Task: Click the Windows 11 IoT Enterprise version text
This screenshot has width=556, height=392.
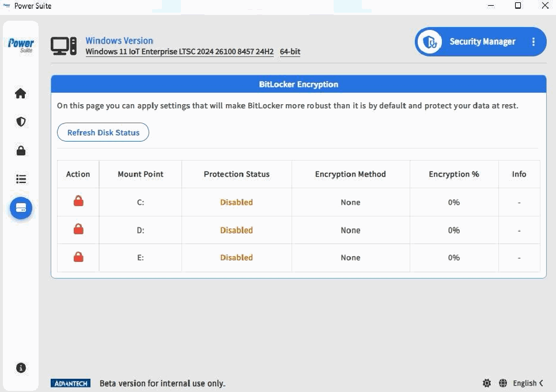Action: [x=179, y=52]
